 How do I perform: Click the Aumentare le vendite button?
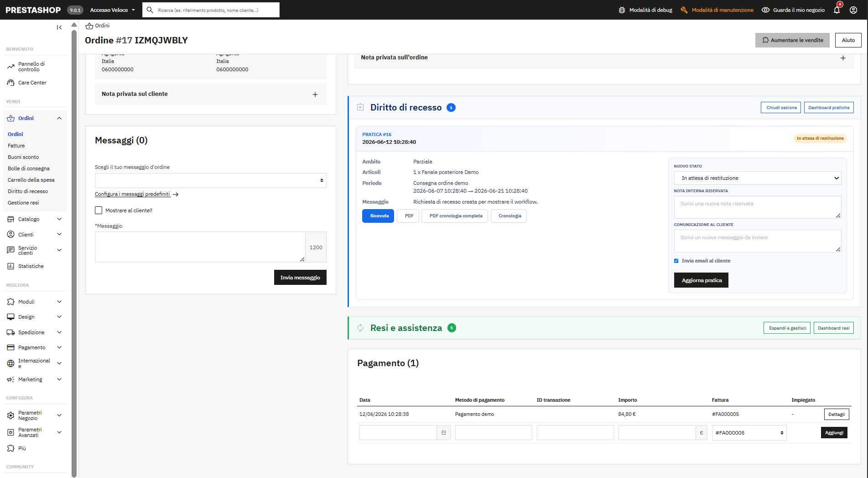793,40
